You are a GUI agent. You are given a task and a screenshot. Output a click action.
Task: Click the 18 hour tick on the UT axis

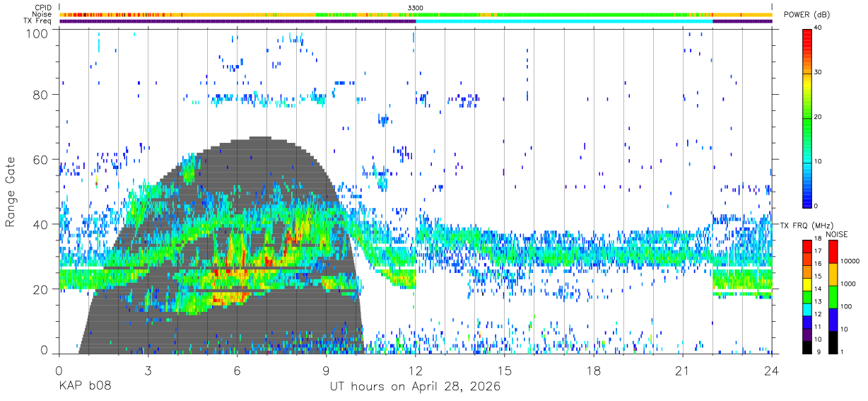pyautogui.click(x=594, y=371)
